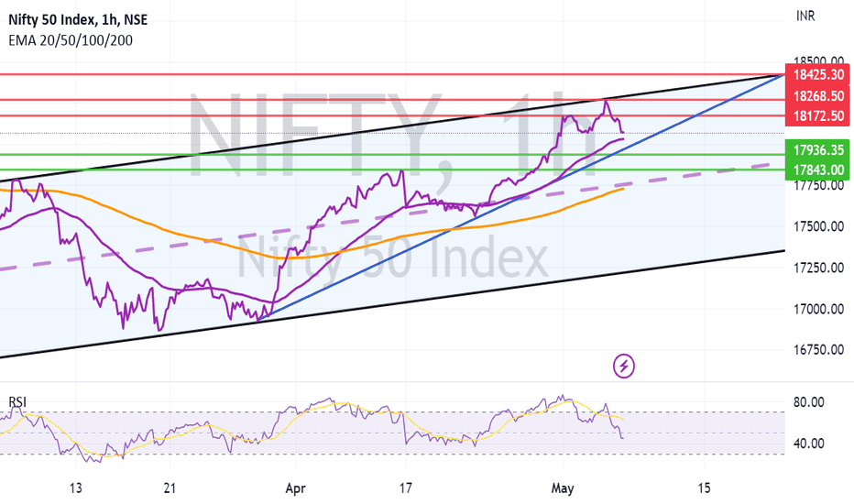The image size is (854, 504).
Task: Select the 18268.50 red price label
Action: coord(817,96)
